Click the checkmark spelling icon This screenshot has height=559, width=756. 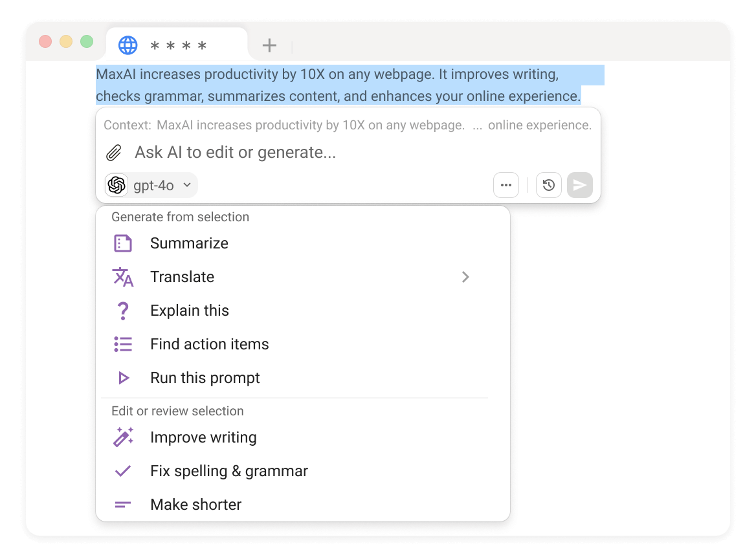pos(123,471)
